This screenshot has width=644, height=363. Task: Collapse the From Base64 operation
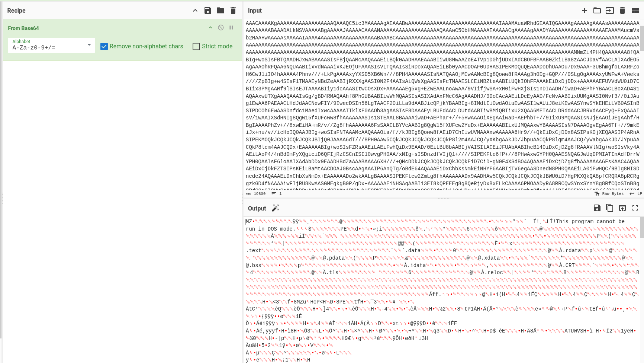210,28
